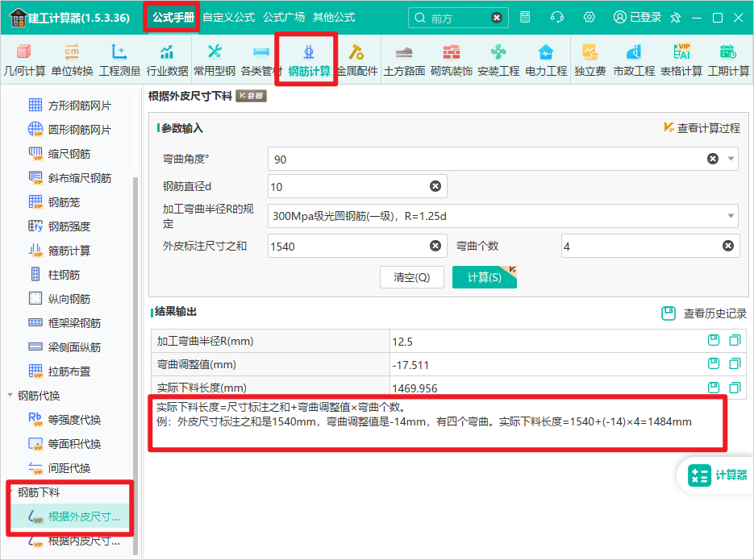Image resolution: width=754 pixels, height=560 pixels.
Task: Select 常用型钢 common steel icon
Action: [x=215, y=60]
